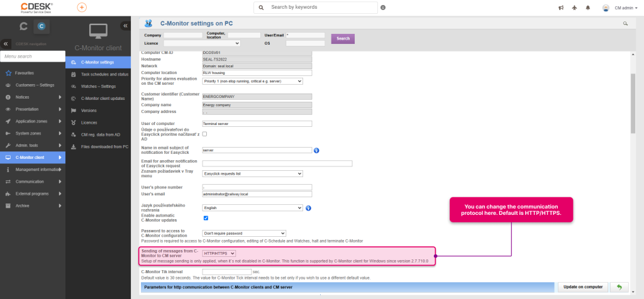Click the airplane icon in the top bar
The width and height of the screenshot is (644, 299).
tap(574, 8)
